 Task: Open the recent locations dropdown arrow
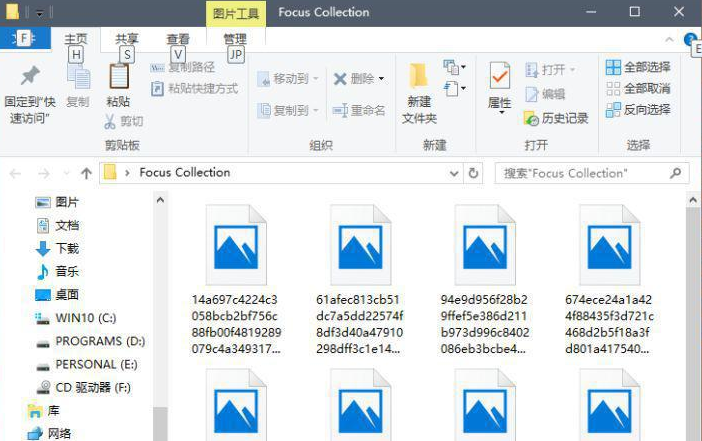(x=67, y=173)
